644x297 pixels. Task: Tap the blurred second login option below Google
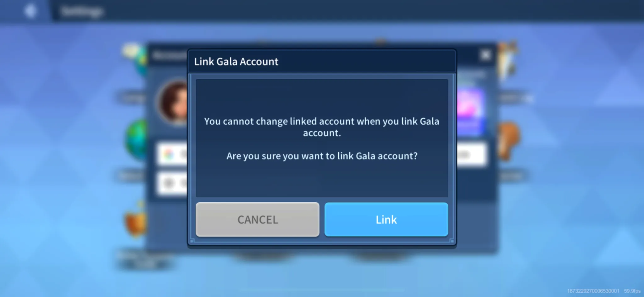click(172, 183)
